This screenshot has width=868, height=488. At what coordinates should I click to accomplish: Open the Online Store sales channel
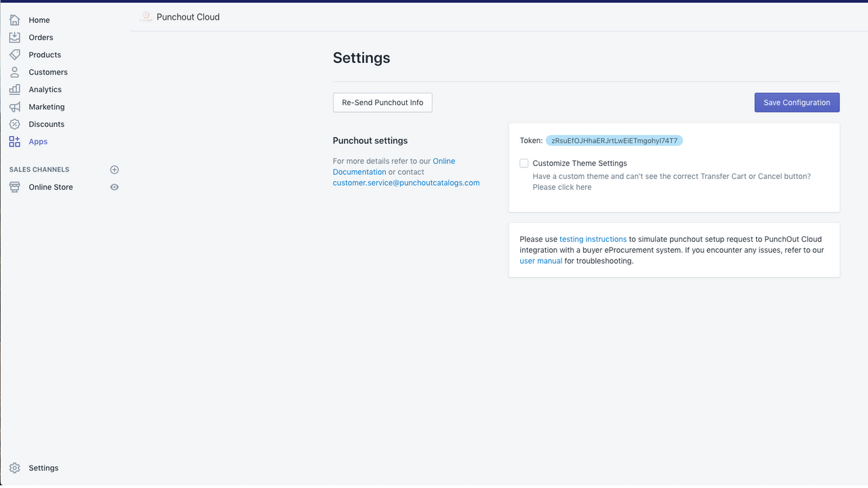point(51,187)
